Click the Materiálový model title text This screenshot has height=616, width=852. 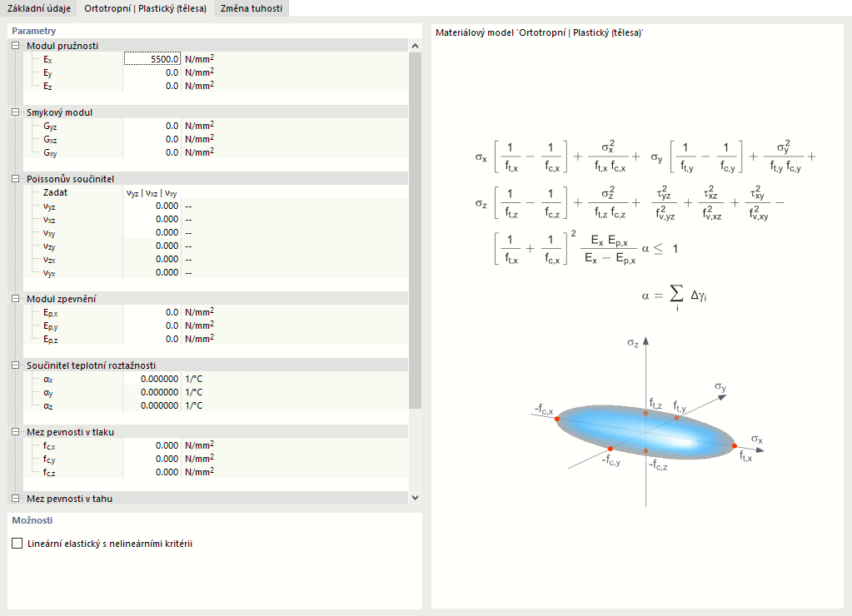[540, 32]
